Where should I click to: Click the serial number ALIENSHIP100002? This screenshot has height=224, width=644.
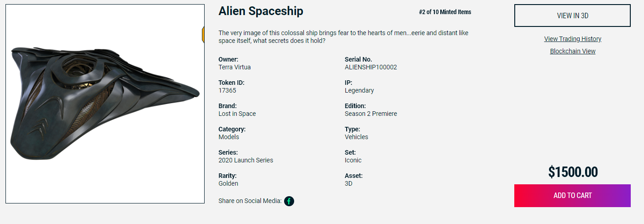pos(371,67)
